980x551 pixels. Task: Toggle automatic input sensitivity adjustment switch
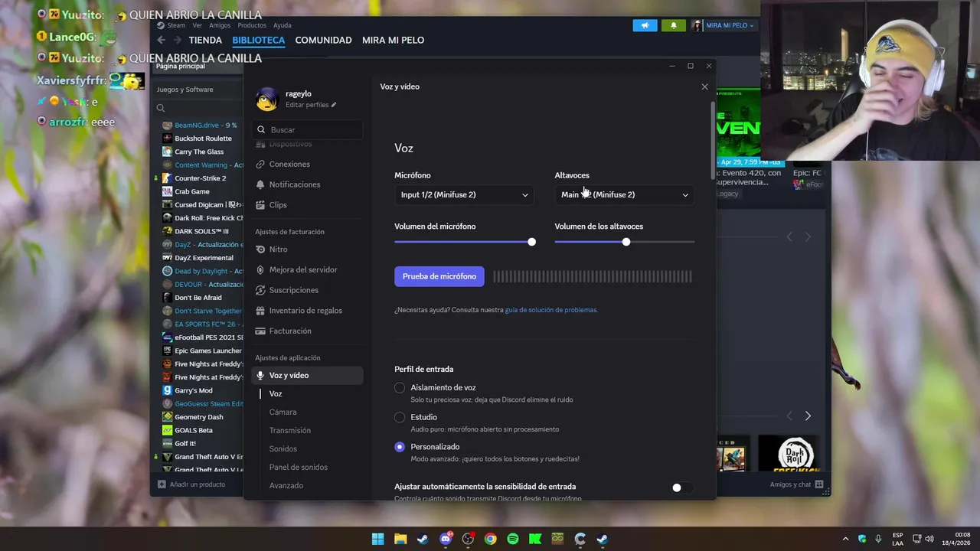point(681,487)
